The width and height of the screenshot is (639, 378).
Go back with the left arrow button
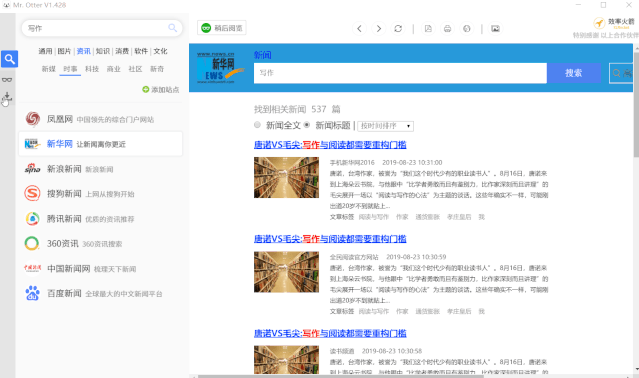359,29
